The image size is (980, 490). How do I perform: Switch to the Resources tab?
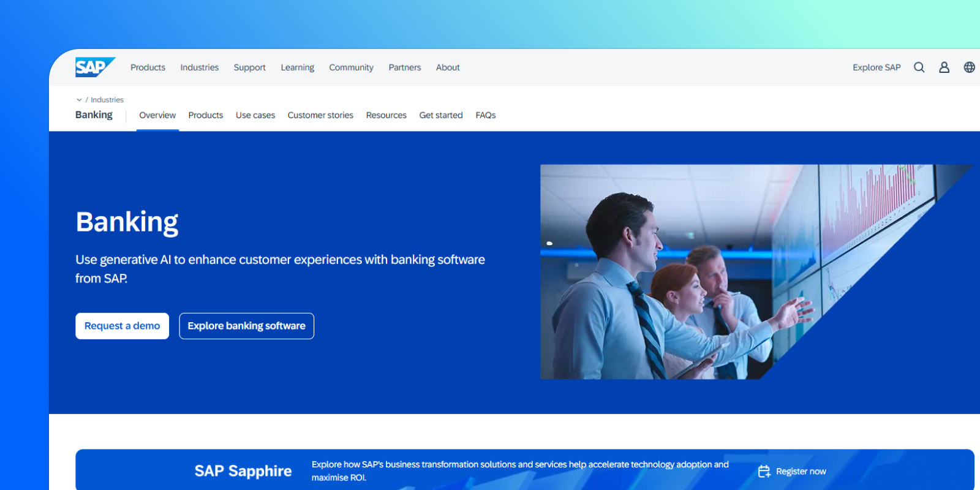click(386, 115)
